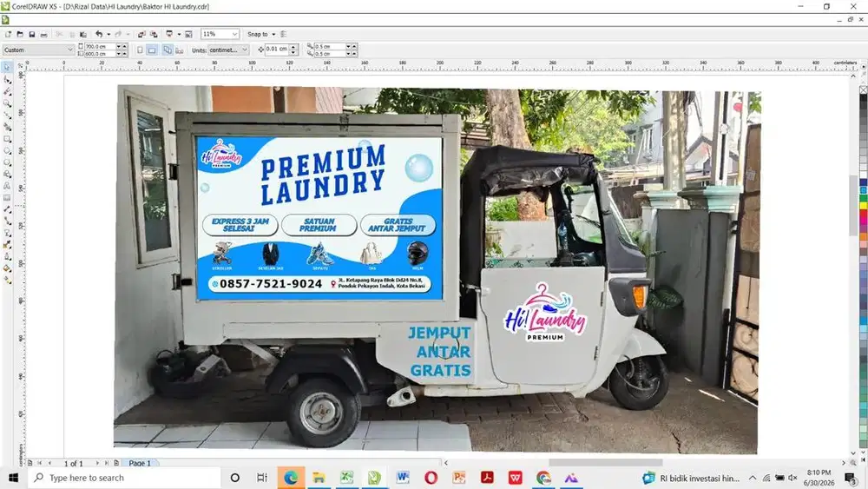This screenshot has height=489, width=868.
Task: Set page orientation to Landscape
Action: pos(152,50)
